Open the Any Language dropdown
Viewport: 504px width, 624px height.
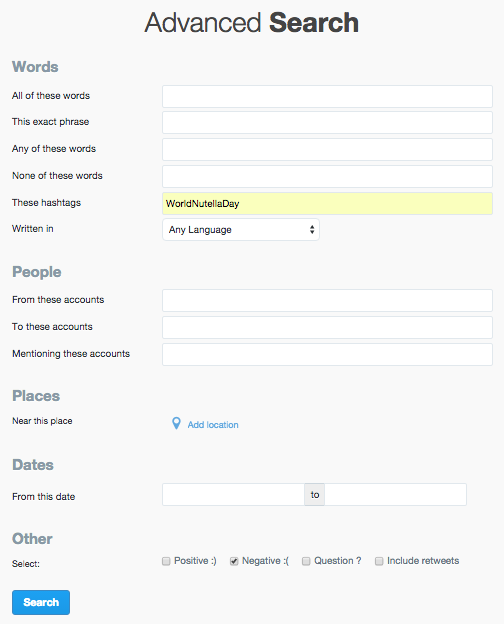[x=241, y=230]
